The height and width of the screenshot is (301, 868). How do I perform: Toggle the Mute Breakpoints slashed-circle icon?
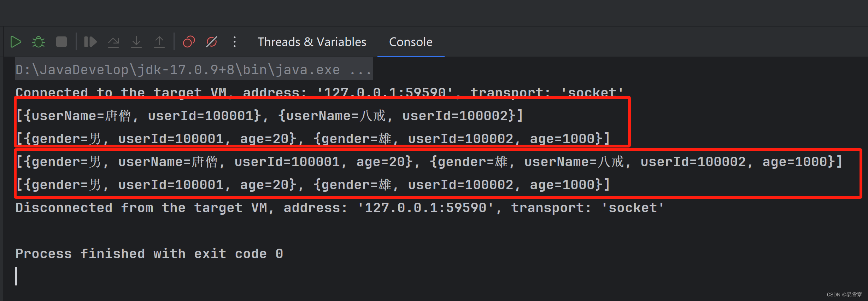(x=212, y=42)
